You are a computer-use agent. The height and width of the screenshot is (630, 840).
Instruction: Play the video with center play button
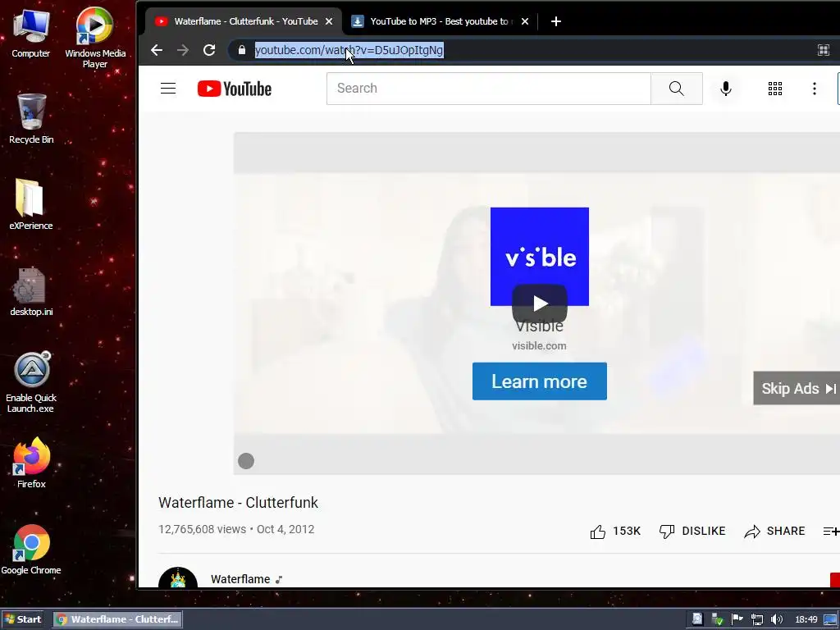[540, 304]
